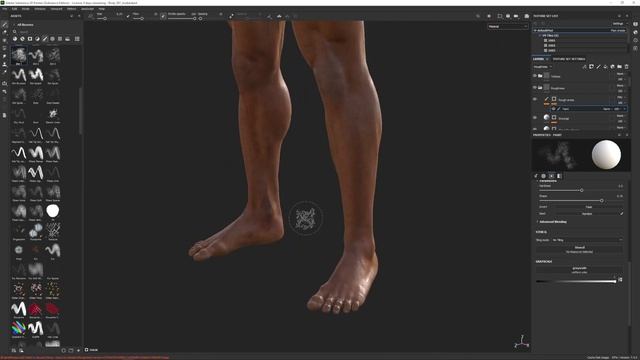Add a new folder in Layers
640x360 pixels.
[620, 67]
